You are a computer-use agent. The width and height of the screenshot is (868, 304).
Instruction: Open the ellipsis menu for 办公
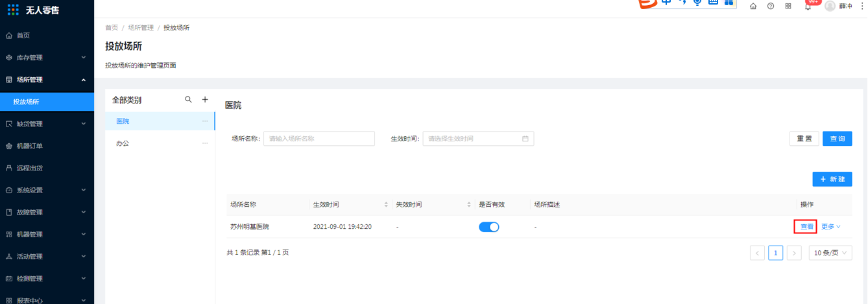[205, 143]
